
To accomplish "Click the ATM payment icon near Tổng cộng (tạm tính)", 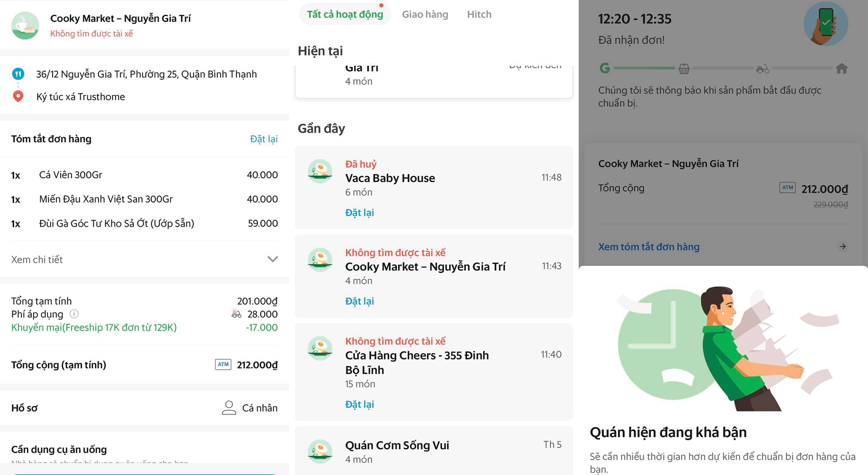I will coord(223,365).
